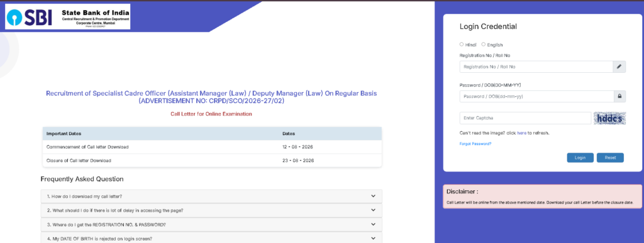Expand the 'How do I download my call letter?' chevron
The width and height of the screenshot is (644, 243).
click(373, 197)
